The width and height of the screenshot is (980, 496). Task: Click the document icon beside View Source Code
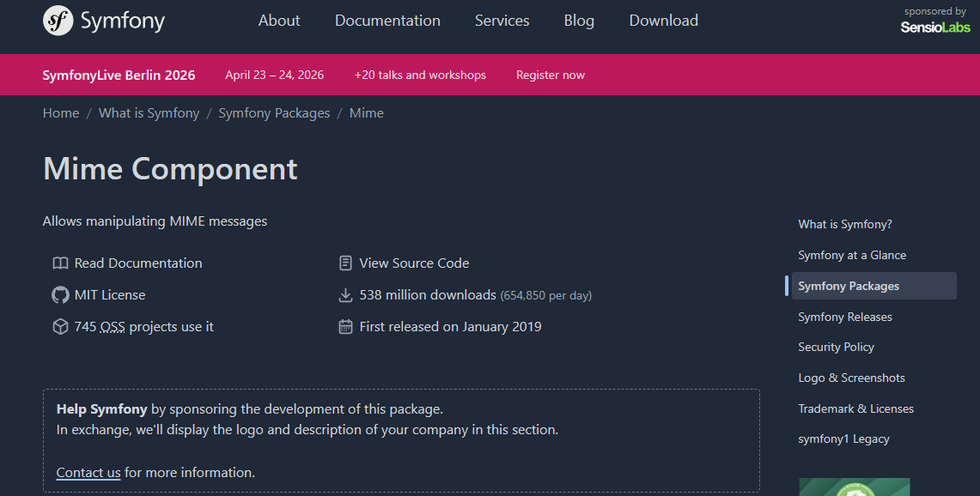click(345, 263)
